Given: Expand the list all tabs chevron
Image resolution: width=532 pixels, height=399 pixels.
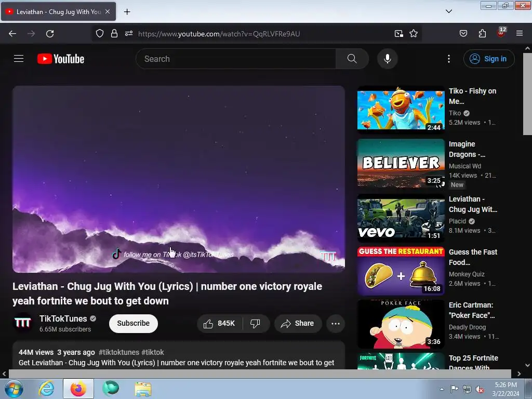Looking at the screenshot, I should click(x=448, y=11).
